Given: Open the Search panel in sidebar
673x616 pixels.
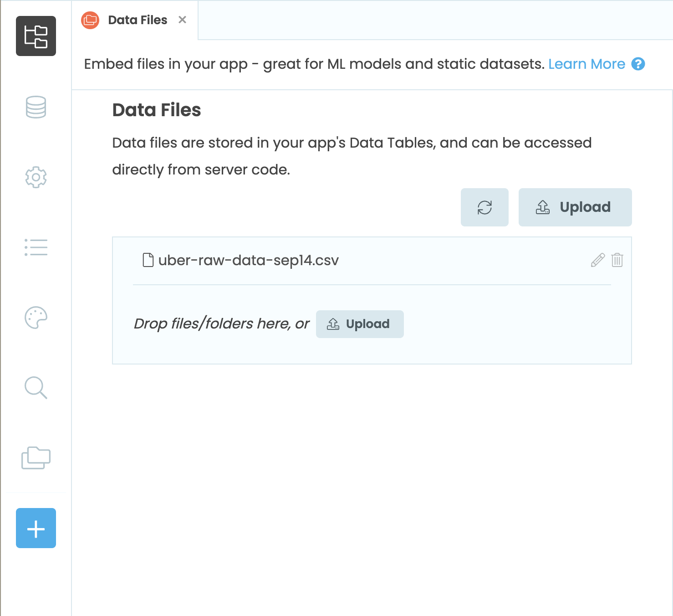Looking at the screenshot, I should click(36, 388).
